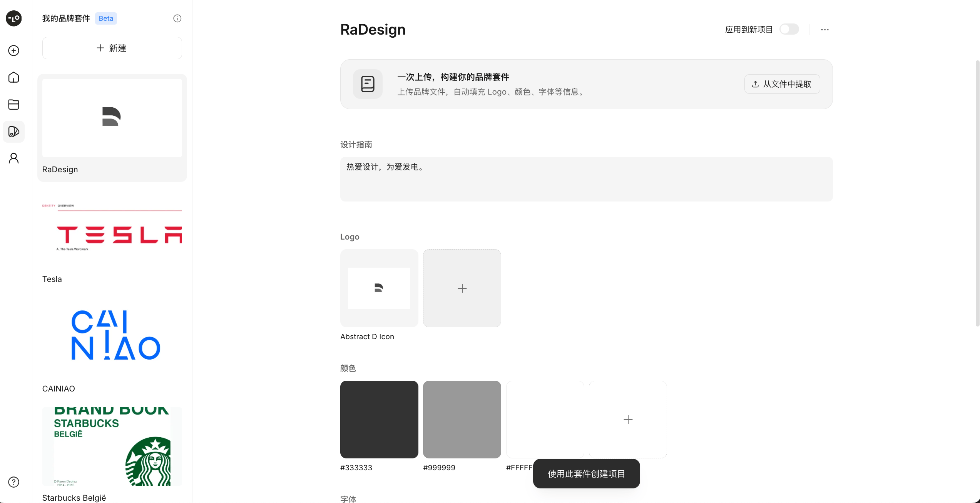The height and width of the screenshot is (503, 980).
Task: Select the #999999 color swatch
Action: pos(462,420)
